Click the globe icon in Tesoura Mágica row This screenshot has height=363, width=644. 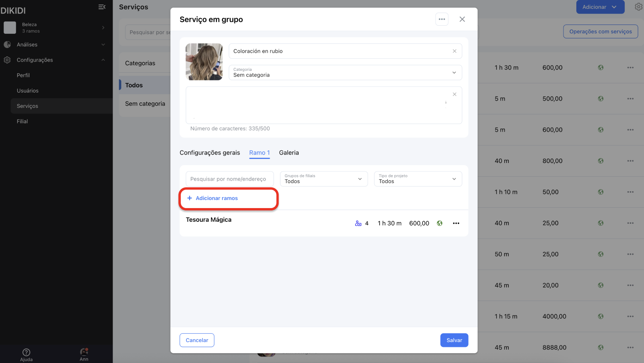(440, 223)
